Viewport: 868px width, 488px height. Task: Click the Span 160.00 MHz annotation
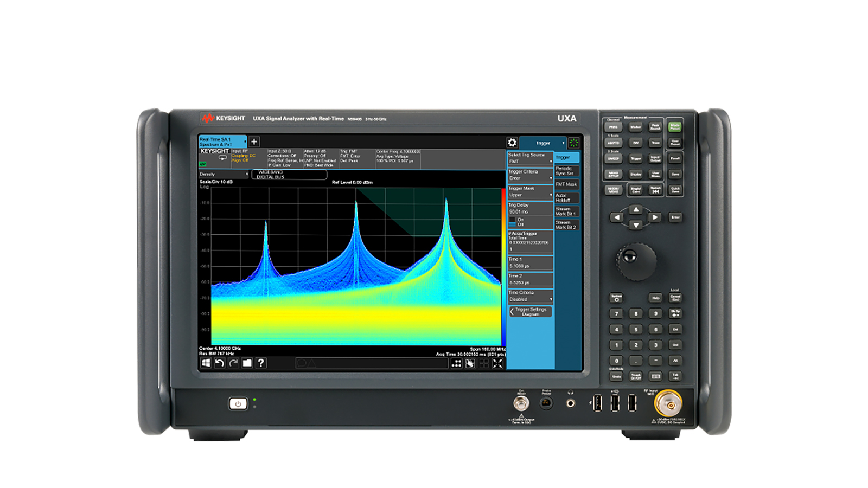(488, 349)
